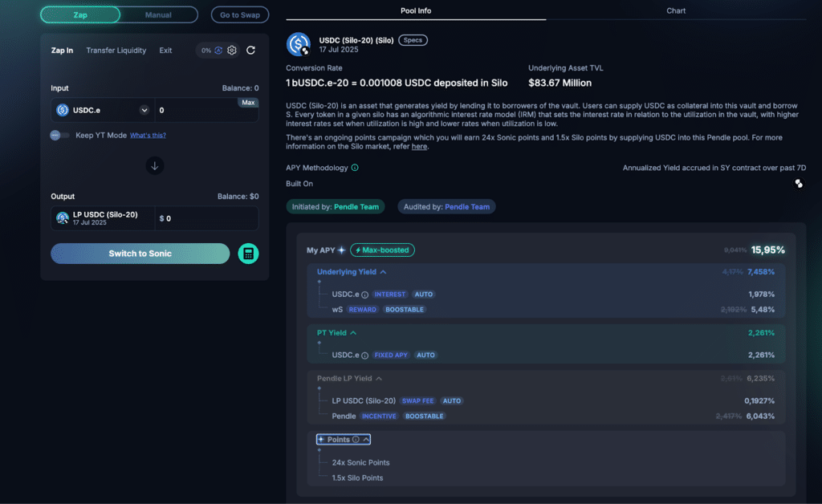Click the BOOSTABLE tag on Pendle row
822x504 pixels.
[424, 416]
